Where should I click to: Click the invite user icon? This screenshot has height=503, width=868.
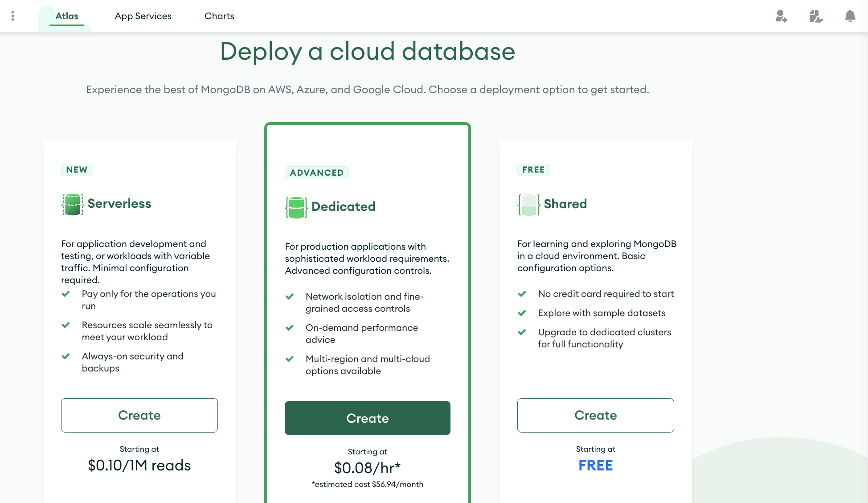(781, 16)
